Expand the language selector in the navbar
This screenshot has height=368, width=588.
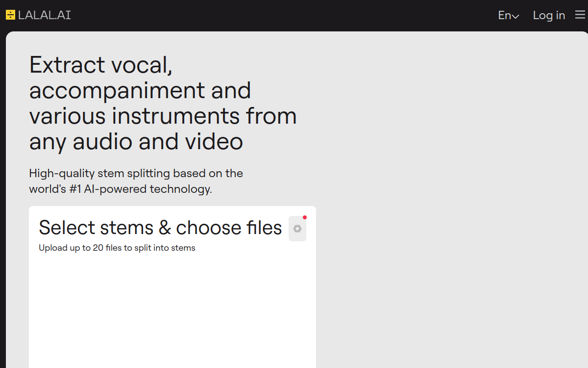[507, 15]
